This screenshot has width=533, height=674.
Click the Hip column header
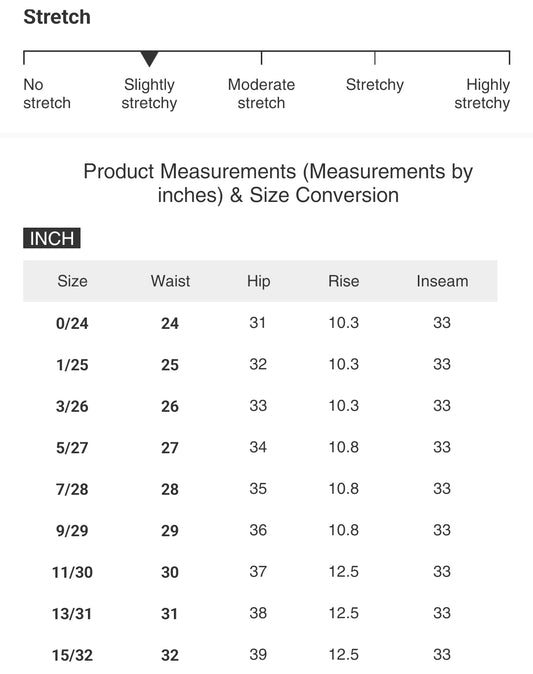point(258,281)
